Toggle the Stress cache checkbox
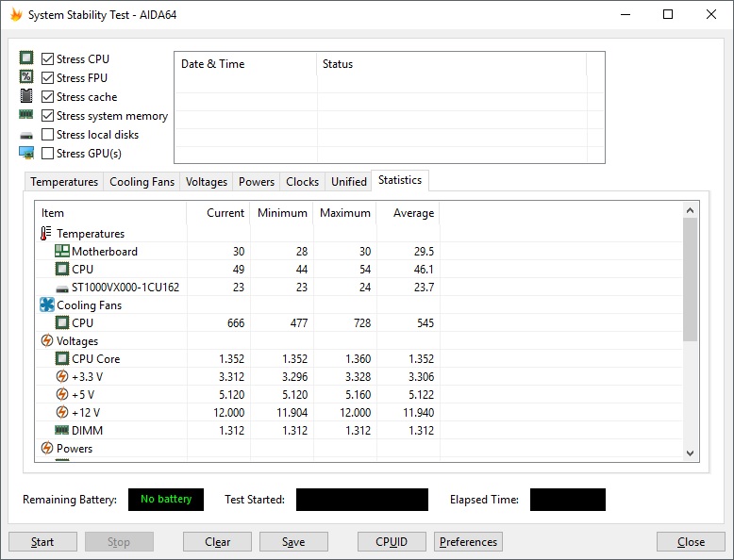This screenshot has width=734, height=560. click(x=47, y=96)
